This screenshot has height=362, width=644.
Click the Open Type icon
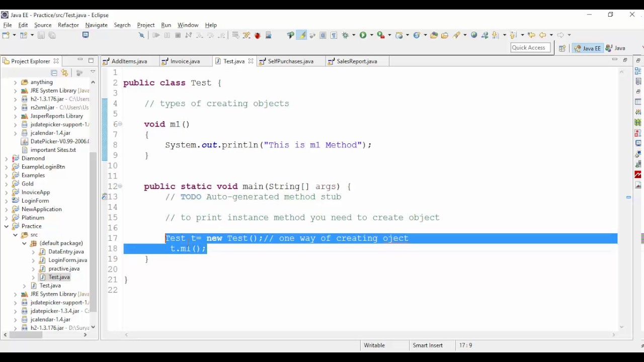click(434, 35)
